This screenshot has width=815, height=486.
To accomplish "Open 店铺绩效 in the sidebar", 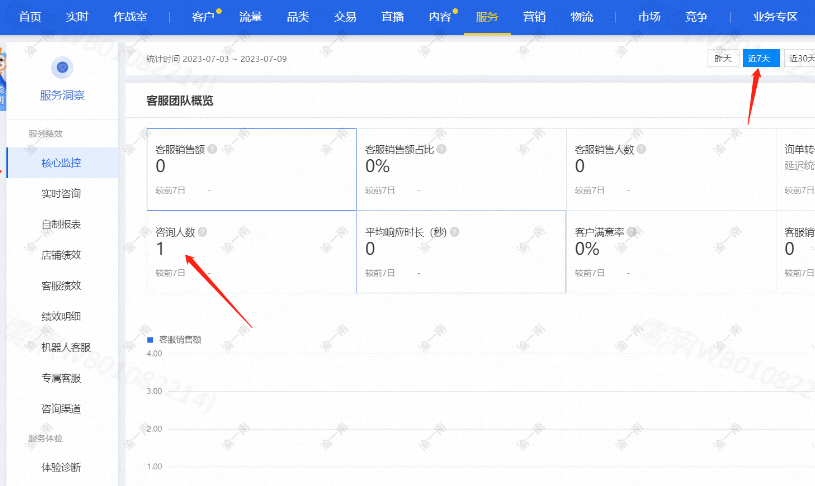I will (62, 255).
